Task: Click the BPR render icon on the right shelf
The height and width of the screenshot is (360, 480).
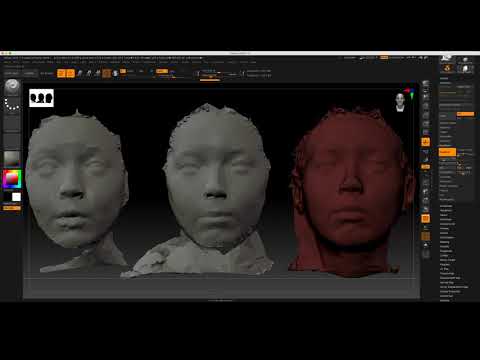Action: point(426,84)
